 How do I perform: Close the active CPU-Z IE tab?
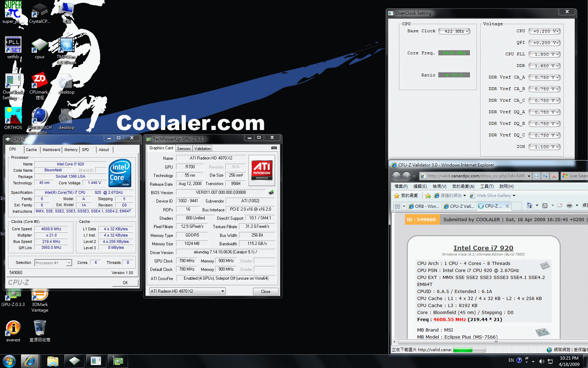[507, 206]
